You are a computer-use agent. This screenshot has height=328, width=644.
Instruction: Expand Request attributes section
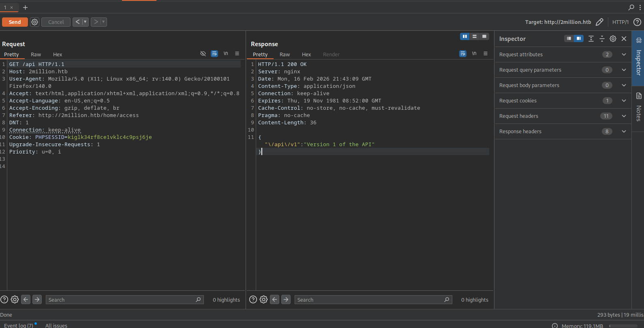(624, 54)
